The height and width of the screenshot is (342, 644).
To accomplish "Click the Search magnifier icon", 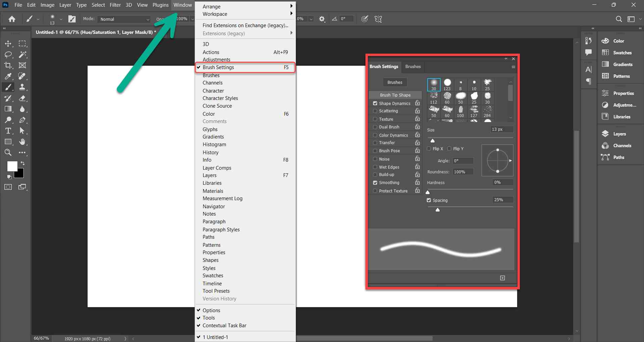I will (x=619, y=19).
